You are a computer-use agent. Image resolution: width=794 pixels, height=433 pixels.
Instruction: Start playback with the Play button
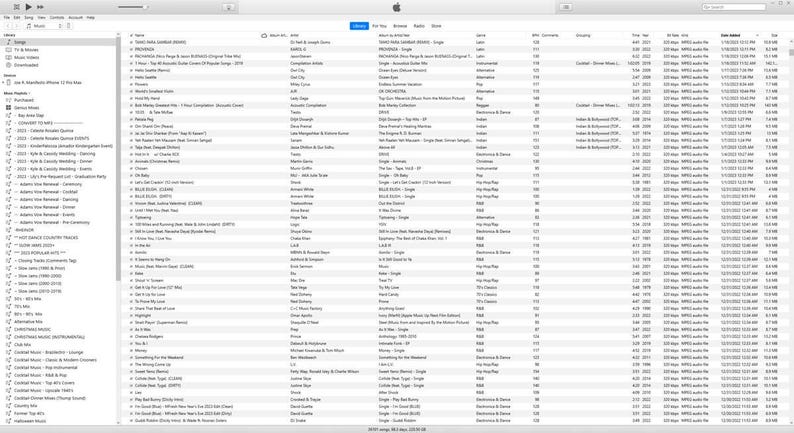(x=28, y=7)
